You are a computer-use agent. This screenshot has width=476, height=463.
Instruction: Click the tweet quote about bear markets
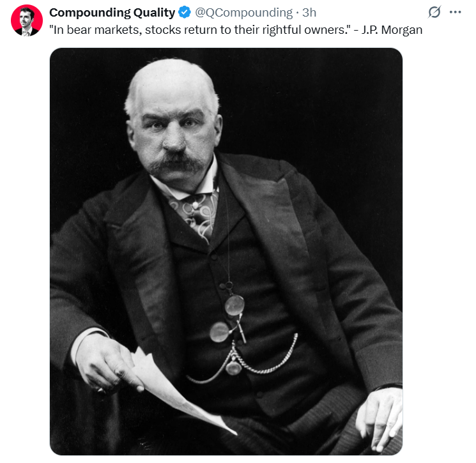(x=200, y=30)
